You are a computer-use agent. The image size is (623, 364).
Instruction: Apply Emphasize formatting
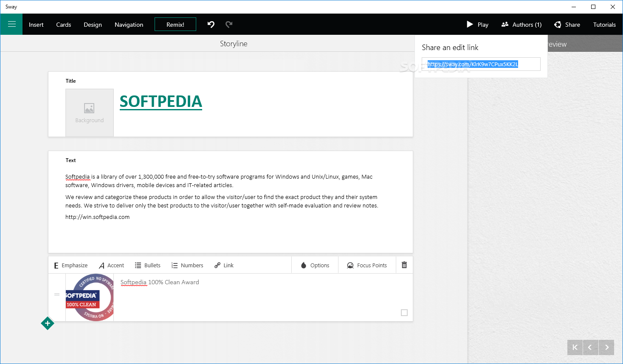pos(71,265)
